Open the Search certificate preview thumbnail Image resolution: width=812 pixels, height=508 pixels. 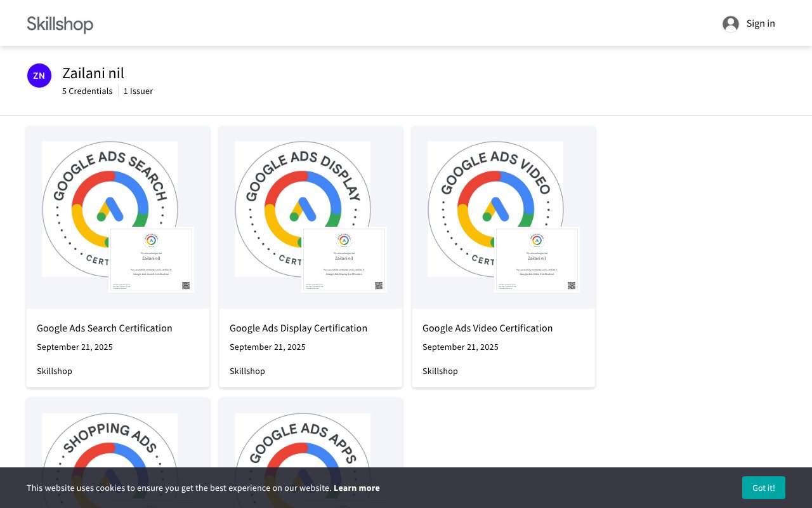point(152,260)
